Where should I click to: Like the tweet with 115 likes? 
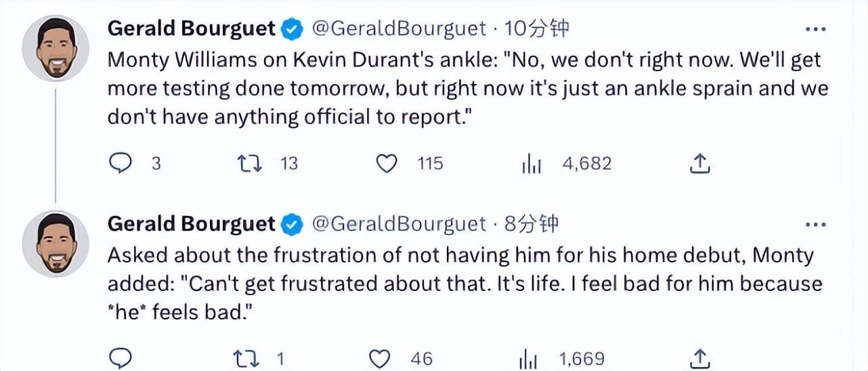(387, 163)
